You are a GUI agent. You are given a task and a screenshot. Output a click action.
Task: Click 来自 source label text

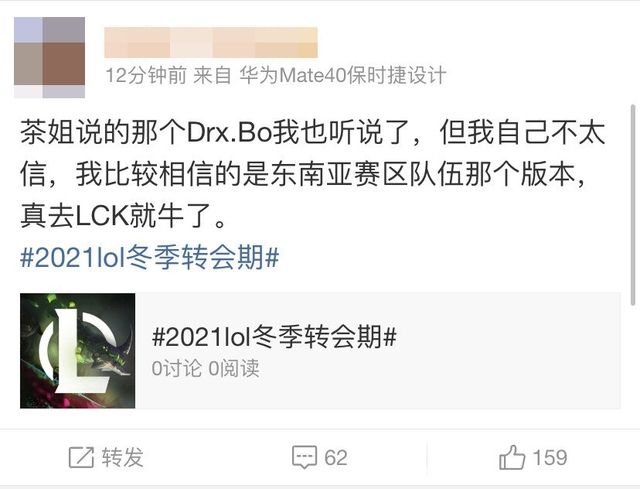(212, 76)
